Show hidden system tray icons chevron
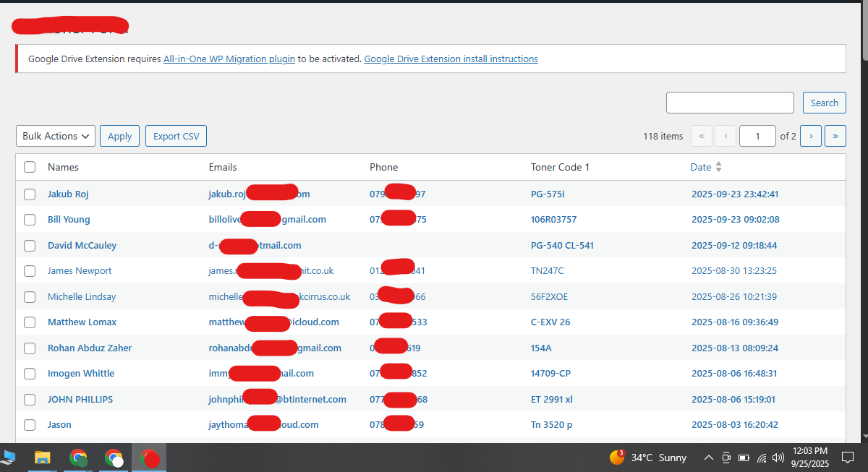The image size is (868, 472). tap(709, 458)
